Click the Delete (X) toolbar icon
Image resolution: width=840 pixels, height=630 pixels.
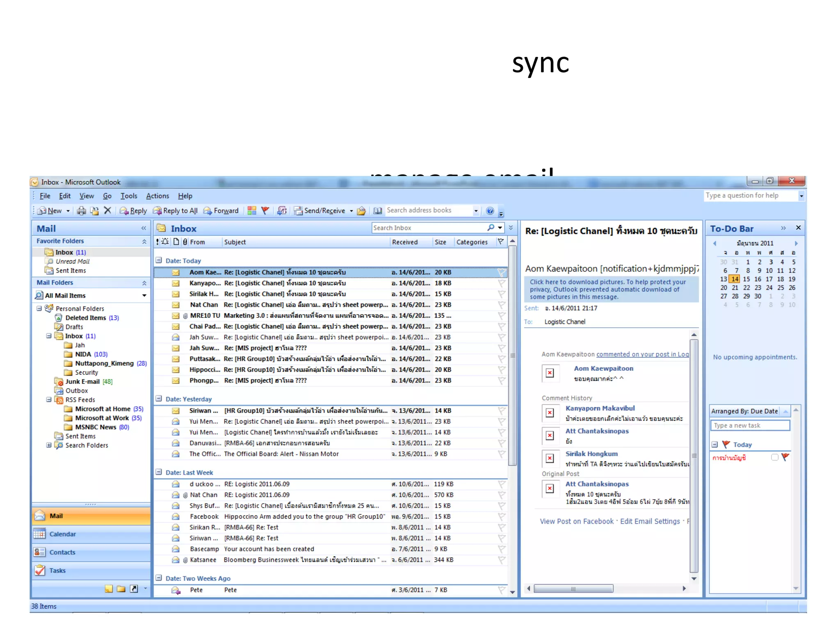pyautogui.click(x=107, y=210)
